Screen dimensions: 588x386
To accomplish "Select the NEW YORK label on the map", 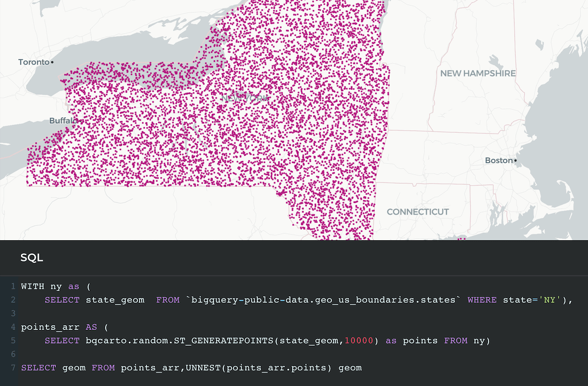I will pos(246,98).
